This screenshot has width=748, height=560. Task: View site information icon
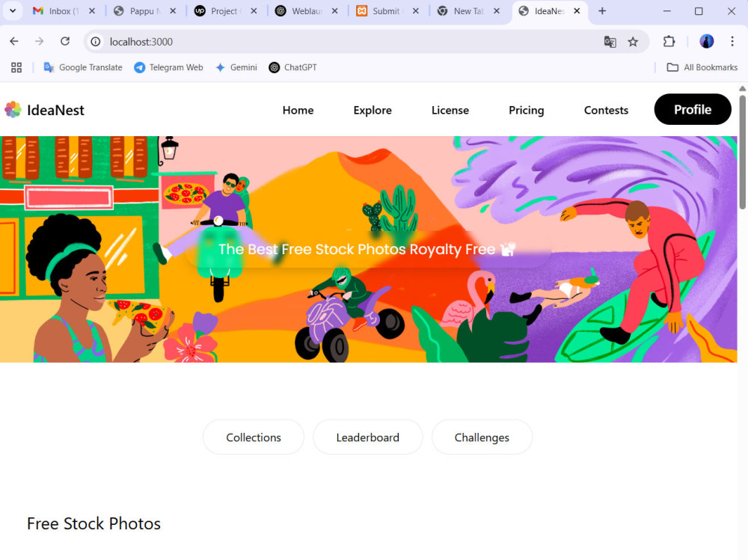point(96,42)
